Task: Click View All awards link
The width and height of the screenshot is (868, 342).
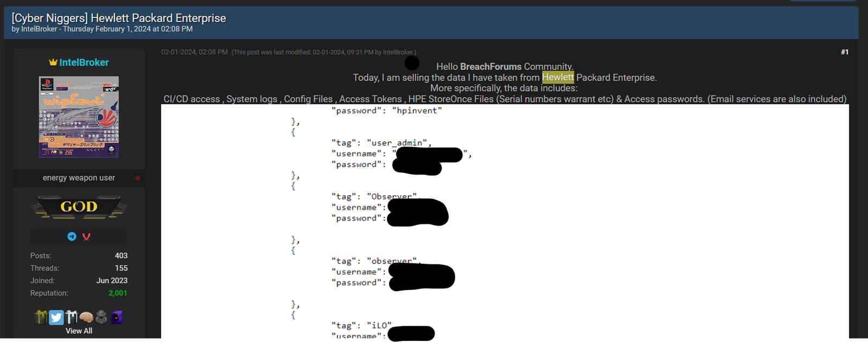Action: pyautogui.click(x=79, y=331)
